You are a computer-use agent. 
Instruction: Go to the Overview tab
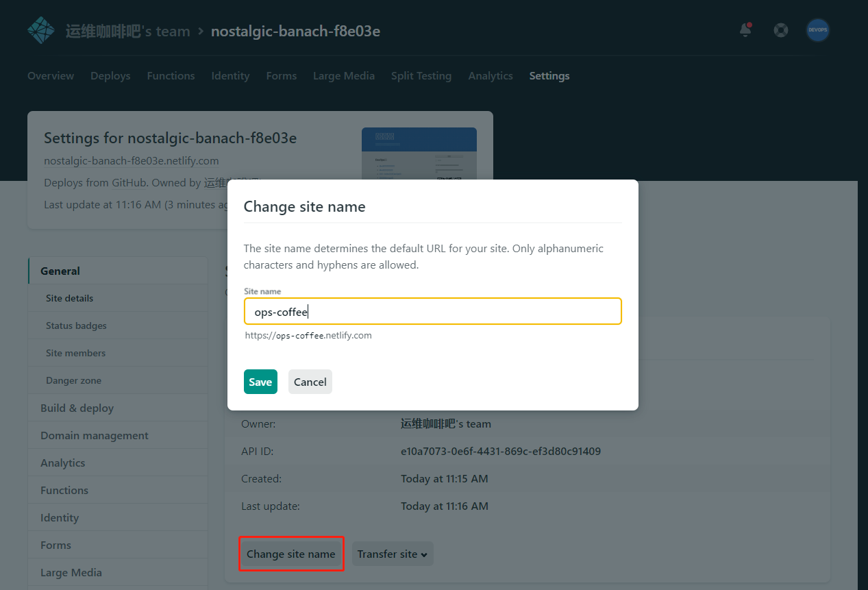coord(51,76)
